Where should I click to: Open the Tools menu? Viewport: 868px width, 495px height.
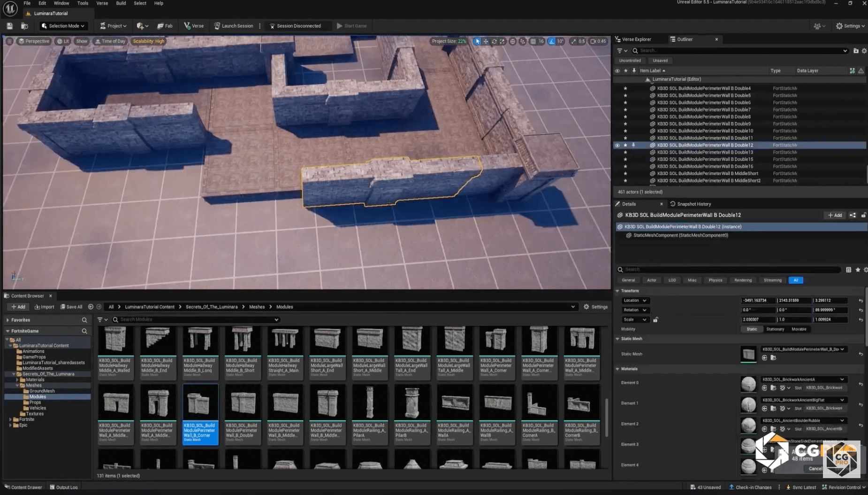pos(83,3)
